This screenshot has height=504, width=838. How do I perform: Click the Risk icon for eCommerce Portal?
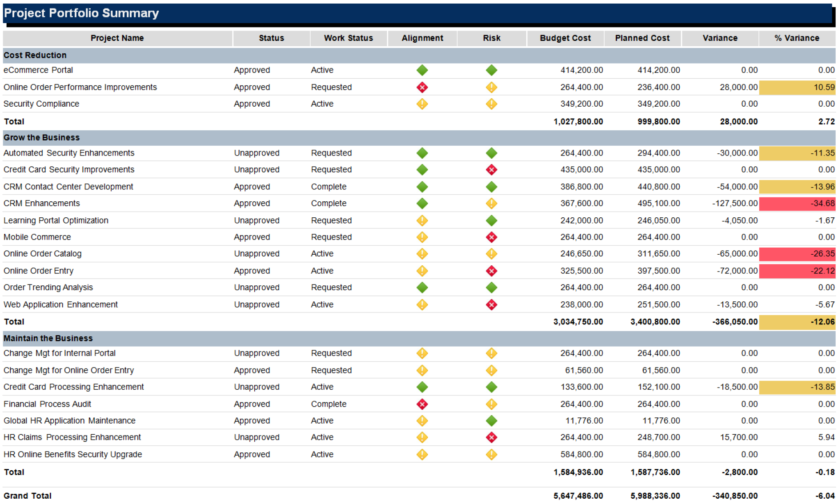491,70
